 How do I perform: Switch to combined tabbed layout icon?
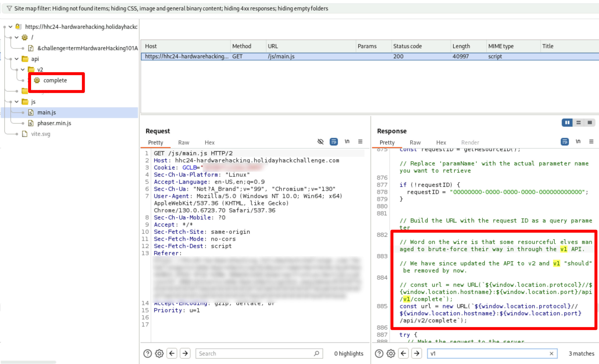pos(590,123)
